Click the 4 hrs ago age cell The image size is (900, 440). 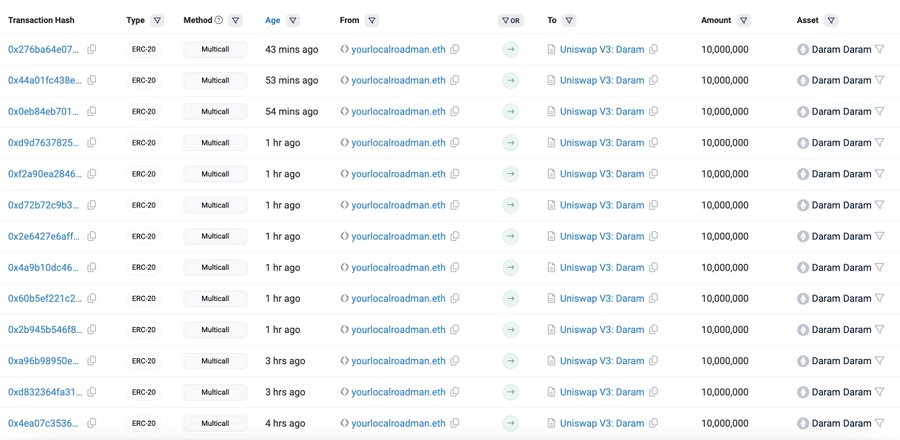(x=285, y=423)
